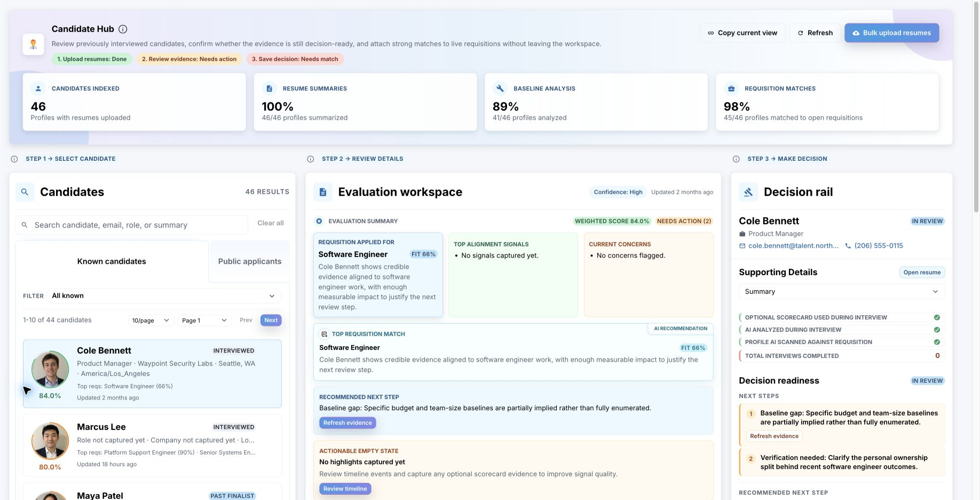Click the Open resume button
Viewport: 980px width, 500px height.
(922, 272)
